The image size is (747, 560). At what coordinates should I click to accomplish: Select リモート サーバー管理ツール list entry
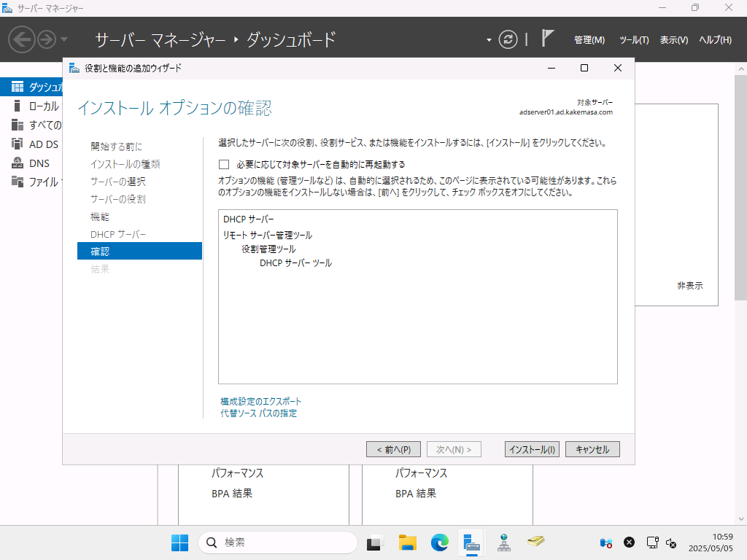[x=267, y=236]
